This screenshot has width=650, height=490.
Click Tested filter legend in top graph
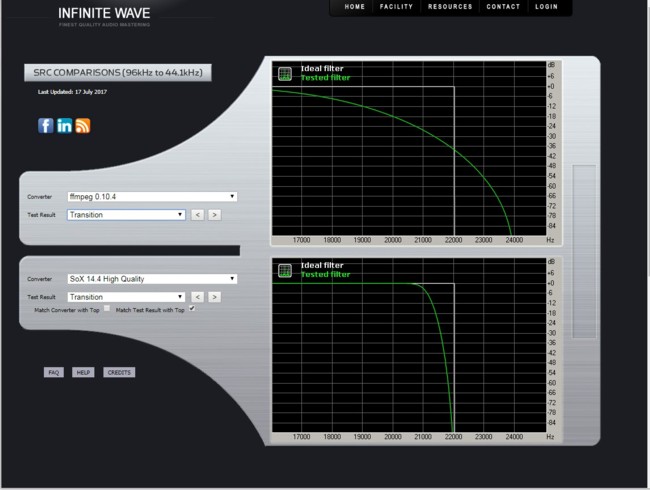pyautogui.click(x=325, y=78)
